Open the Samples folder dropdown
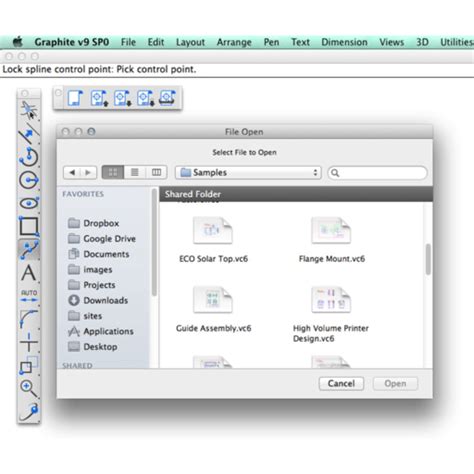The height and width of the screenshot is (474, 474). 248,172
